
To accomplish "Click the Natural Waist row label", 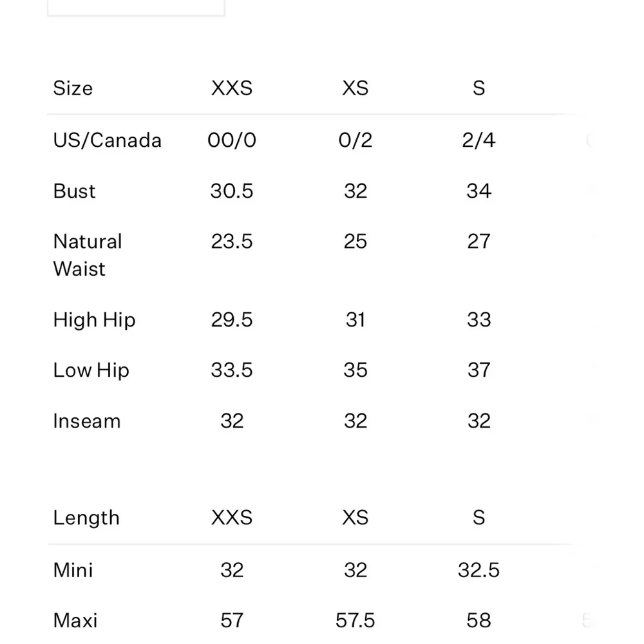I will pyautogui.click(x=88, y=255).
